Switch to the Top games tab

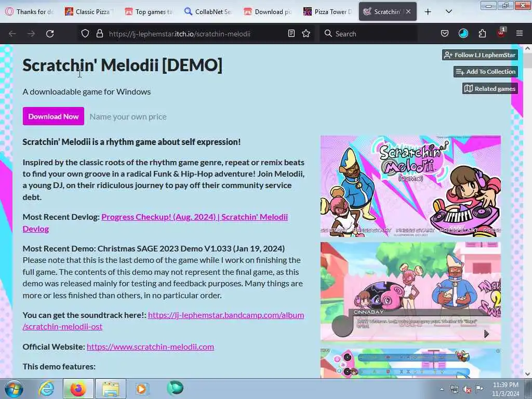[149, 12]
